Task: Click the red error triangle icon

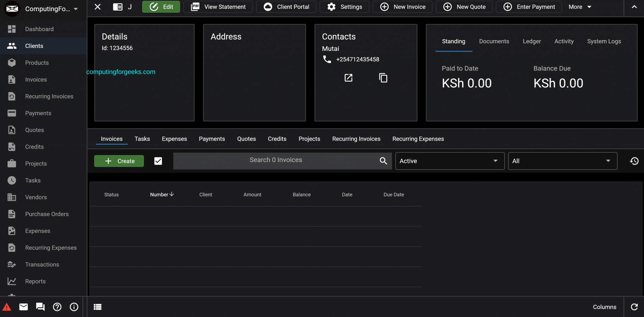Action: coord(7,307)
